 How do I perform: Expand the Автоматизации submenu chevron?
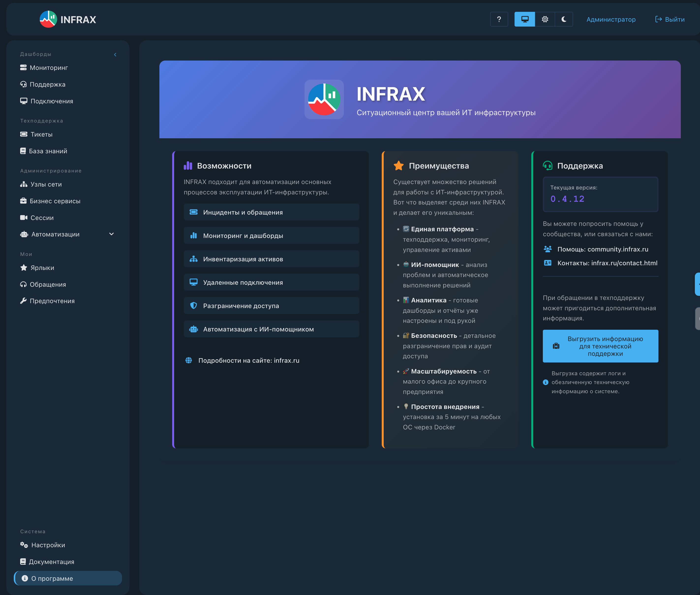[x=111, y=234]
